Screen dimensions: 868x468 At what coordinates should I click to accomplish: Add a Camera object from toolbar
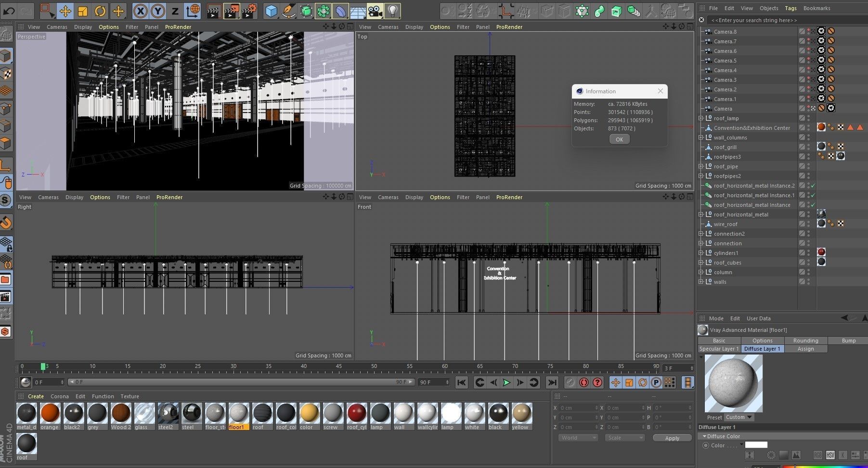click(x=375, y=11)
